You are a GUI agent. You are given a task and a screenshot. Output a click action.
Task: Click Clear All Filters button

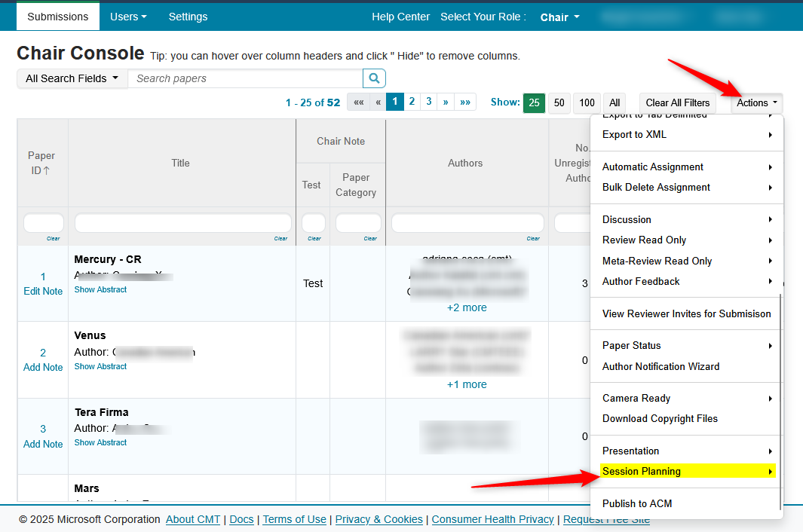coord(677,103)
